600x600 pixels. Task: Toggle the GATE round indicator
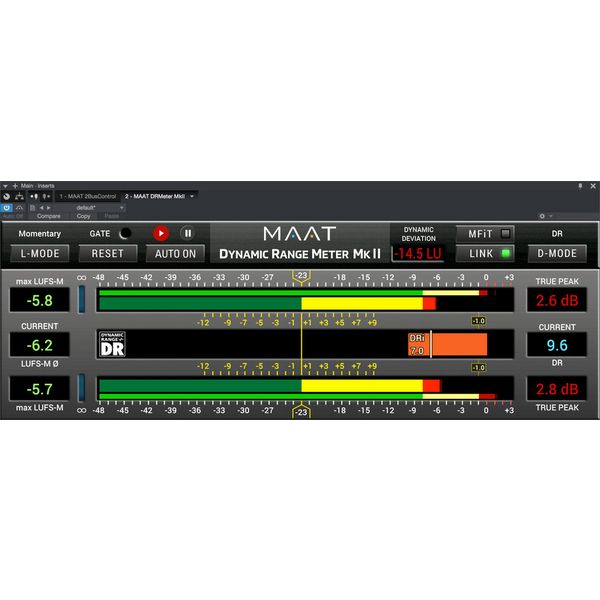coord(125,233)
